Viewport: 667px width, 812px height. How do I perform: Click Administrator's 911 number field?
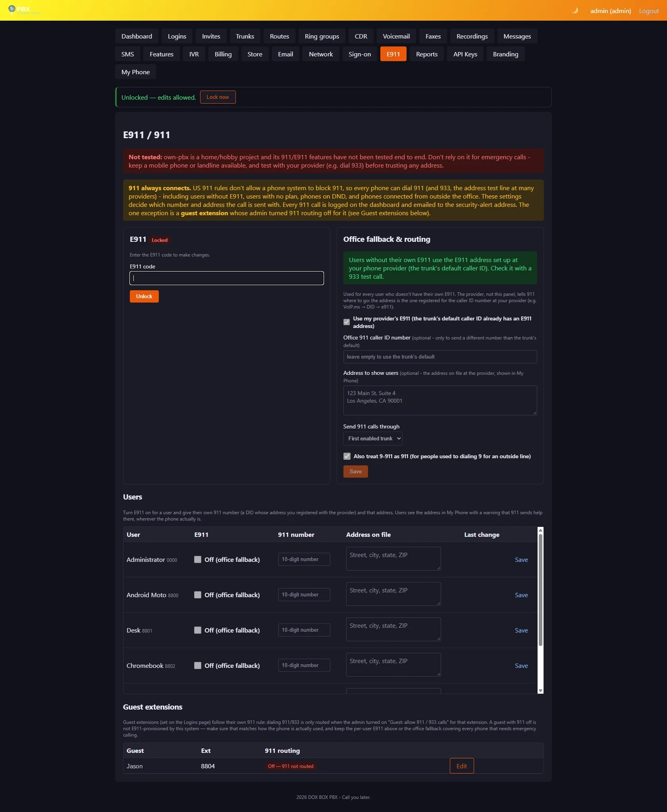pos(304,559)
